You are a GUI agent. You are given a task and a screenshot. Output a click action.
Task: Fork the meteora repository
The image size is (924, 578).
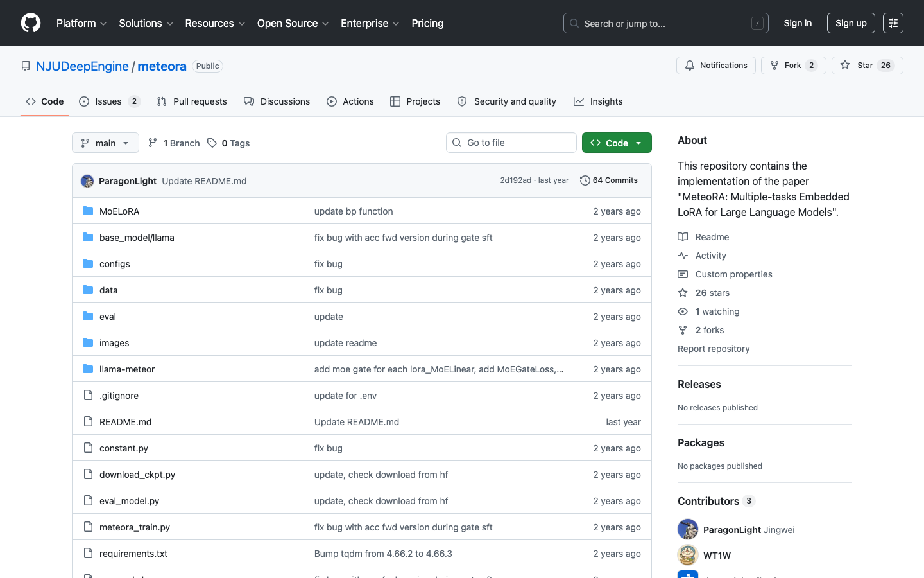pos(794,66)
